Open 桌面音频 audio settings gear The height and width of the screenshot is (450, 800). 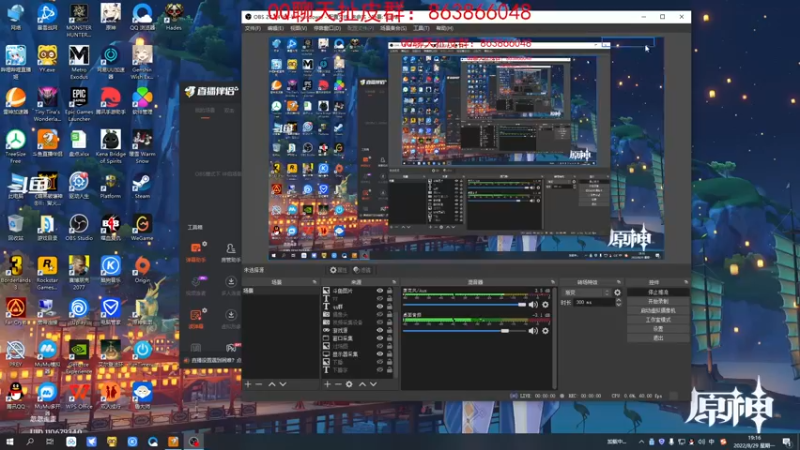545,331
